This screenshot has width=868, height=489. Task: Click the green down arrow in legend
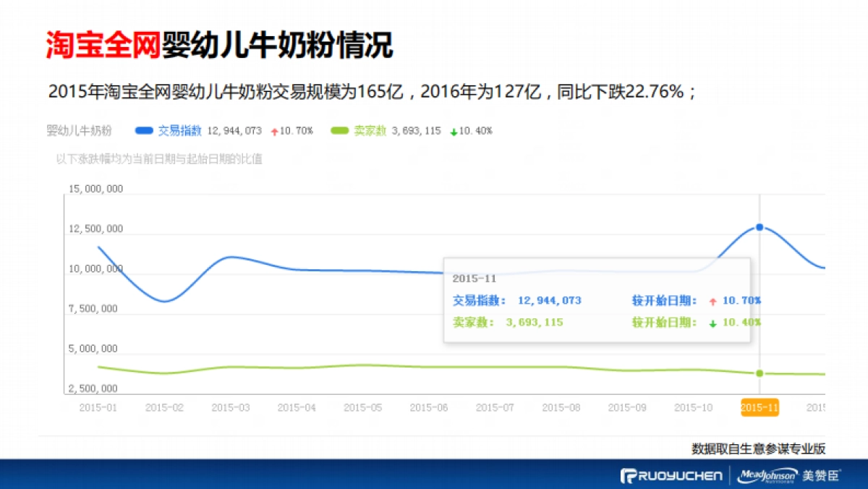(454, 132)
